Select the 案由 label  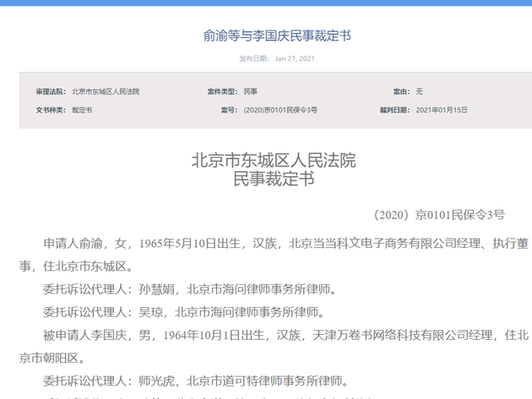pos(401,90)
